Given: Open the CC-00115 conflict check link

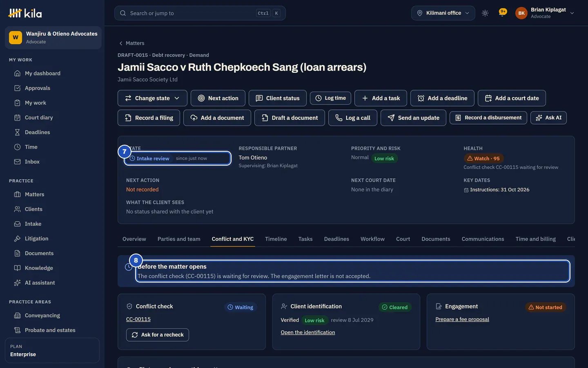Looking at the screenshot, I should (138, 319).
